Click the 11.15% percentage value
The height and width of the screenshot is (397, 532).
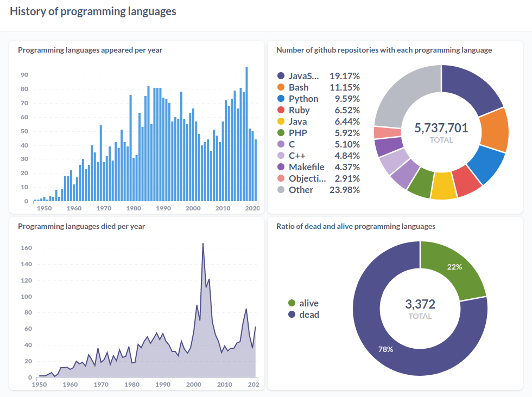click(344, 87)
